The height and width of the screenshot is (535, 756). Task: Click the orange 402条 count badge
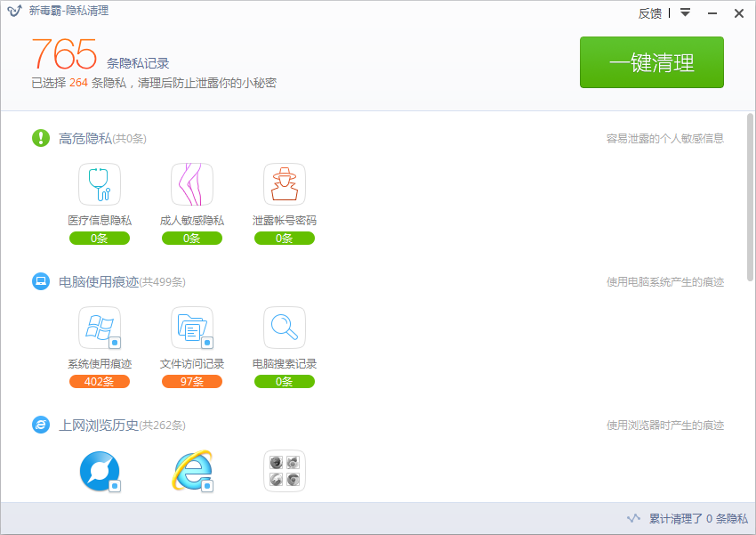[100, 381]
